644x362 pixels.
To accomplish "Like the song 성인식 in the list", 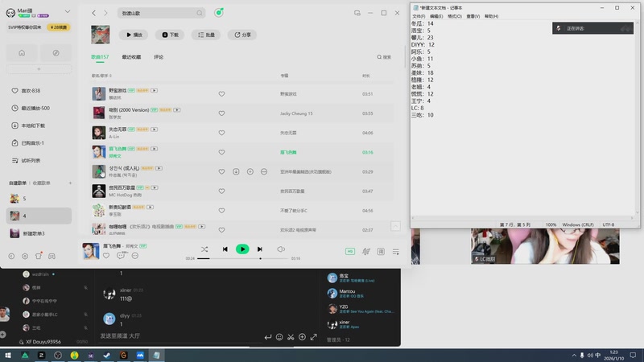I will click(221, 171).
